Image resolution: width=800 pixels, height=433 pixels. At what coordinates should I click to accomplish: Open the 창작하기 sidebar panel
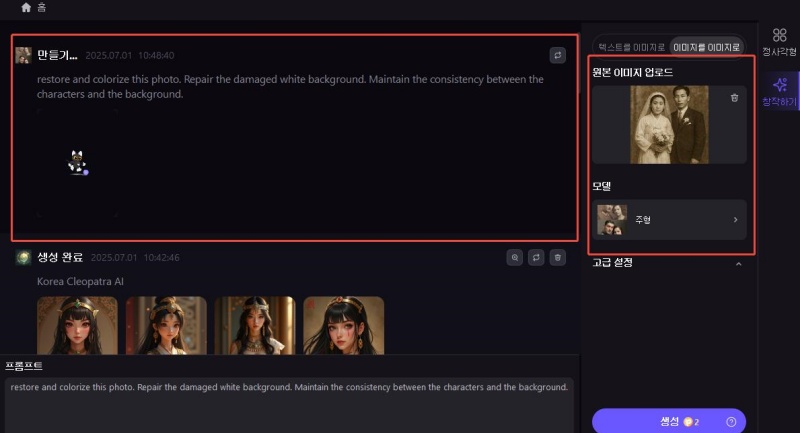tap(779, 92)
